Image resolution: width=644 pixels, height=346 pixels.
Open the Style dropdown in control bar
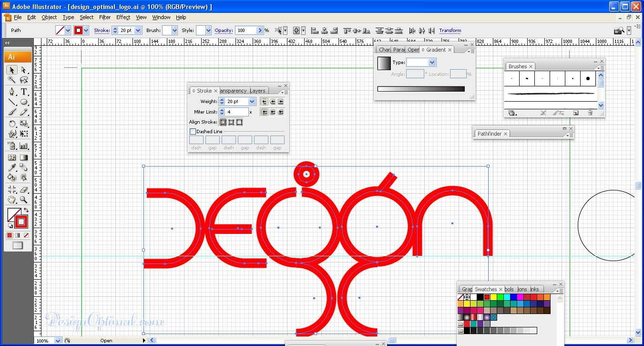207,30
